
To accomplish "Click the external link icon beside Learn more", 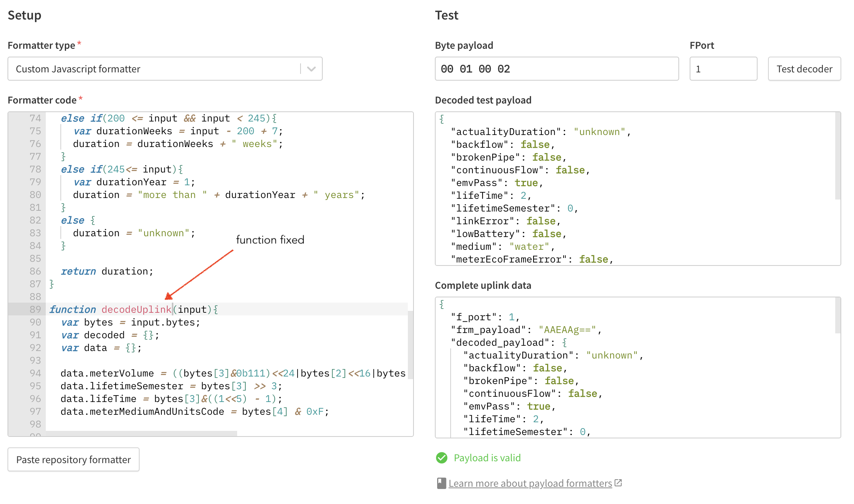I will 618,483.
